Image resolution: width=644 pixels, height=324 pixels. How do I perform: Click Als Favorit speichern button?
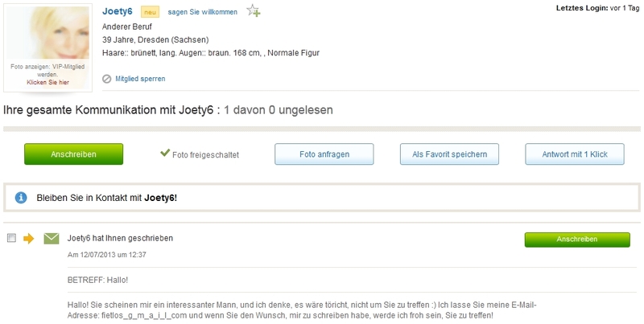(449, 154)
